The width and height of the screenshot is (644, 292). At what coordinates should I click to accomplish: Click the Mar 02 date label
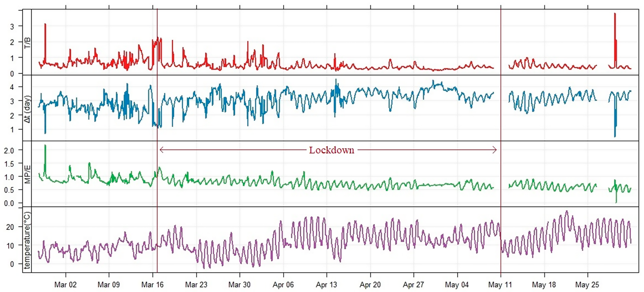[65, 285]
